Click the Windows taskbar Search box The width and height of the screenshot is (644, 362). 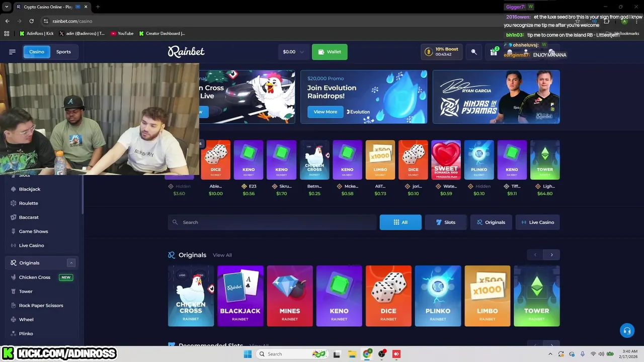292,354
